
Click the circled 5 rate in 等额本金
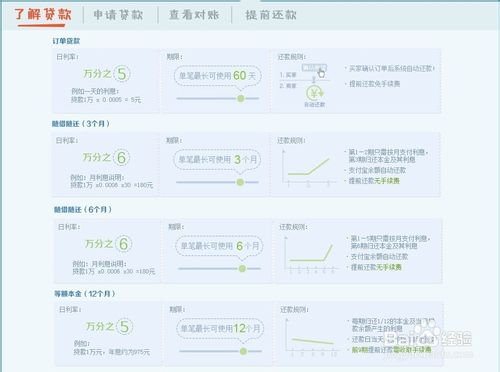[124, 326]
